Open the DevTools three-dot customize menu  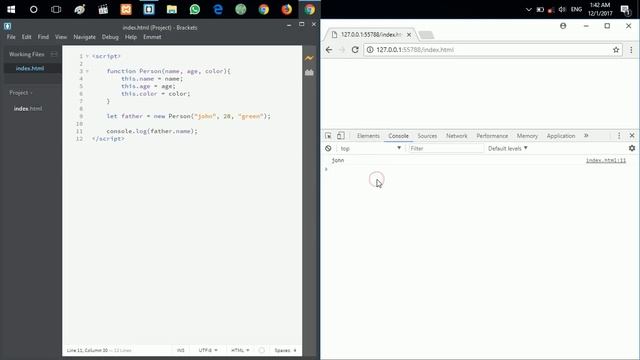pyautogui.click(x=619, y=136)
